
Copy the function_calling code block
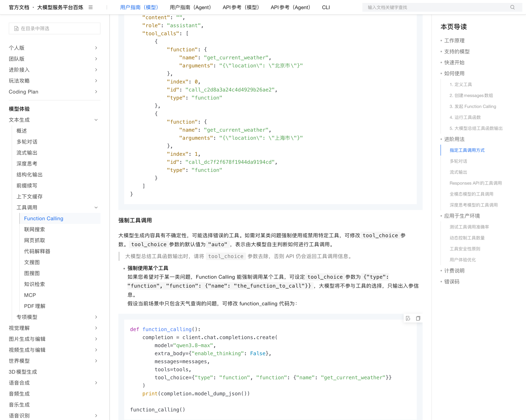pyautogui.click(x=418, y=318)
